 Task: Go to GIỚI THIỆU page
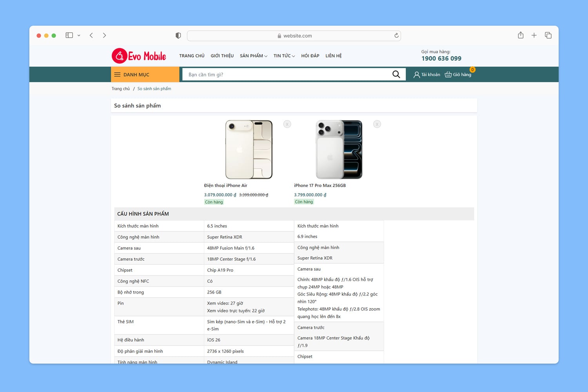click(222, 56)
